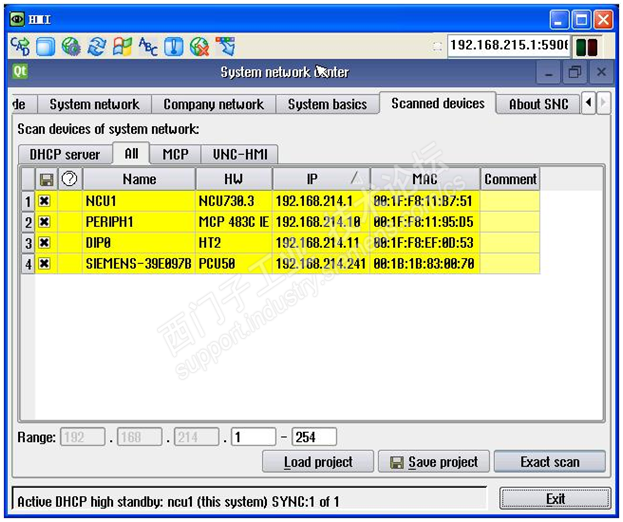Open the System basics tab
The width and height of the screenshot is (623, 522).
click(327, 104)
